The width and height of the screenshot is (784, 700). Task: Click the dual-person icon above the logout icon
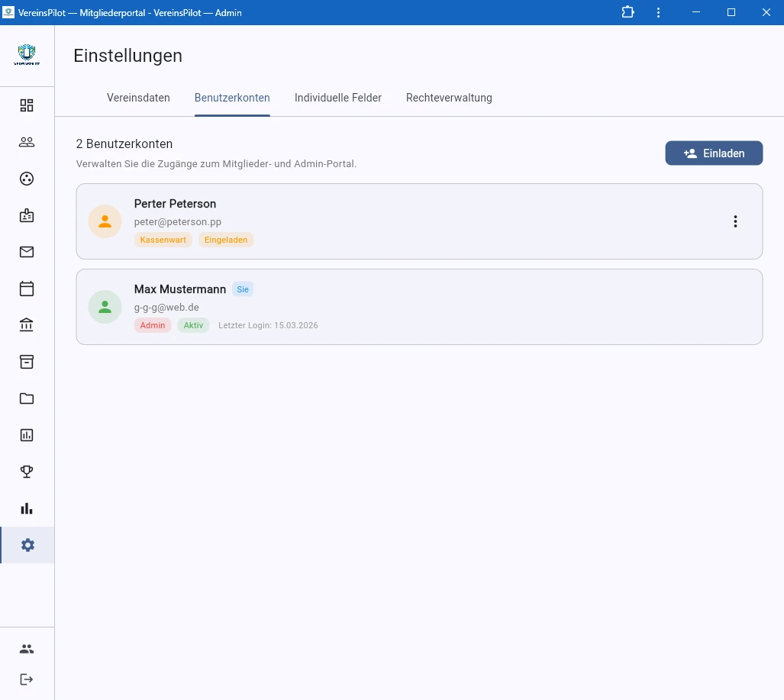(27, 648)
